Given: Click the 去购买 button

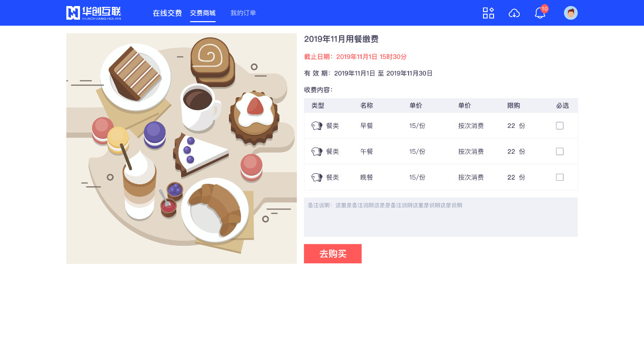Looking at the screenshot, I should 333,254.
